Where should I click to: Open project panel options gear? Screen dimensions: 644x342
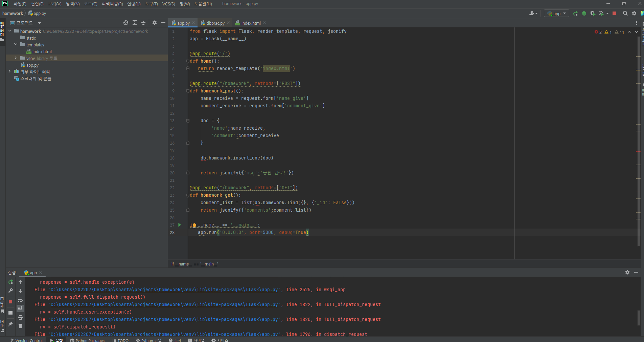(x=155, y=23)
